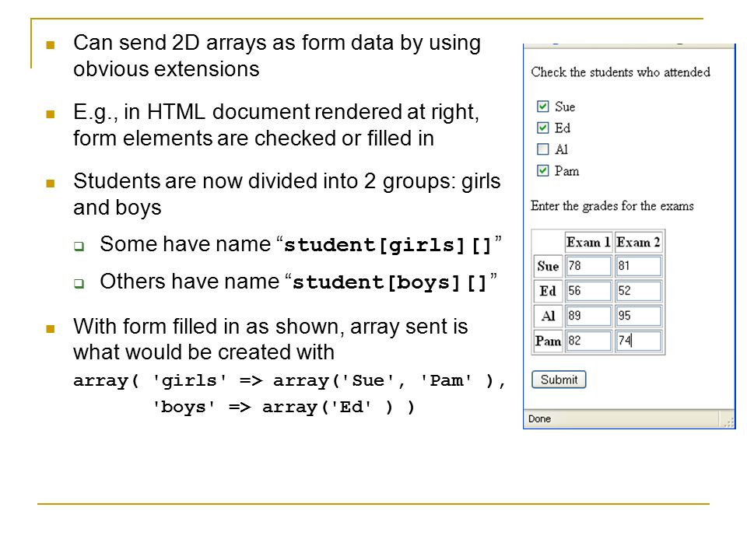The height and width of the screenshot is (560, 747).
Task: Click the Exam 2 column header
Action: pyautogui.click(x=638, y=243)
